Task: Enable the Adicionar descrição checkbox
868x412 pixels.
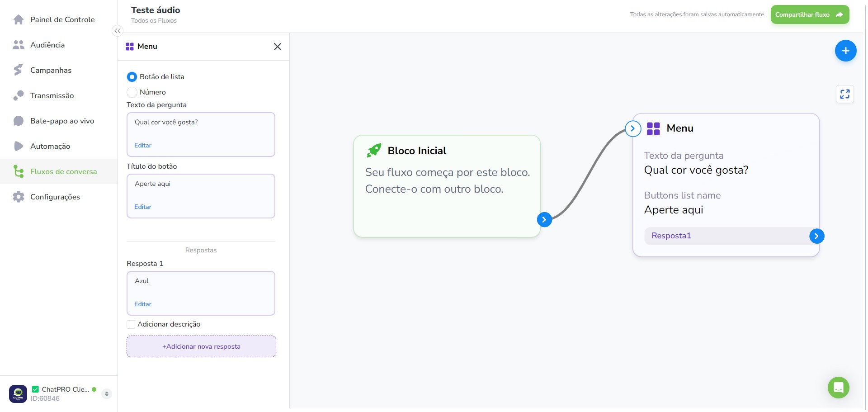Action: click(131, 324)
